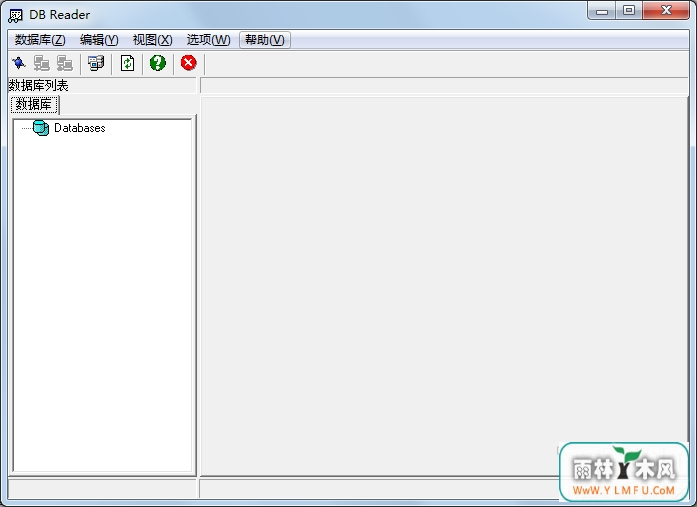Viewport: 697px width, 507px height.
Task: Maximize the DB Reader window
Action: coord(629,11)
